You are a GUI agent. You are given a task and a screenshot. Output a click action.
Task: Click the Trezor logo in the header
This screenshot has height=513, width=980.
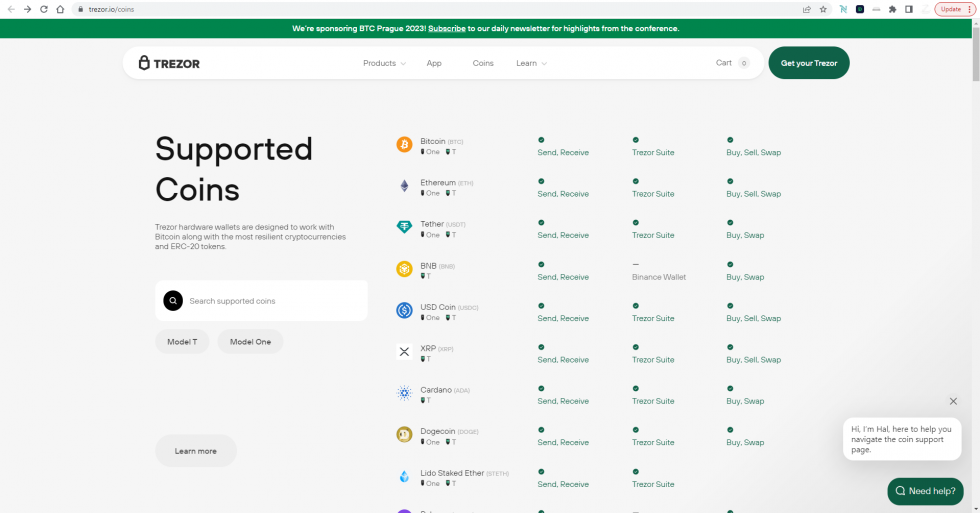point(169,63)
